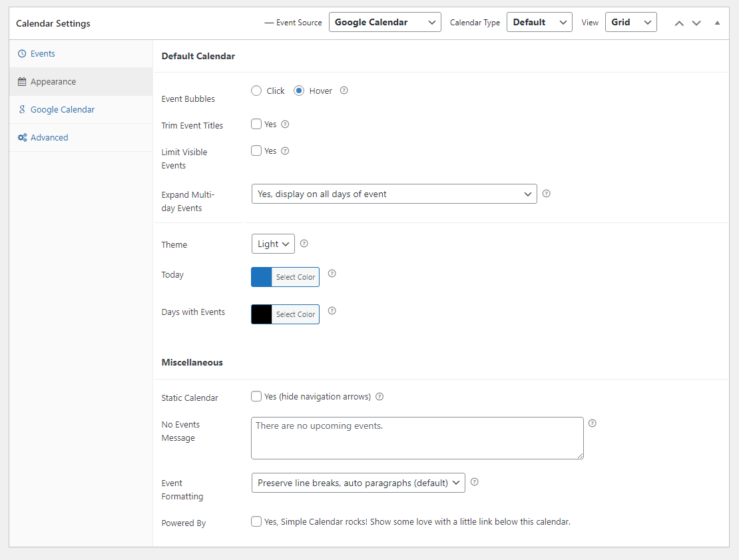The image size is (739, 560).
Task: Click the Appearance calendar icon in sidebar
Action: tap(22, 81)
